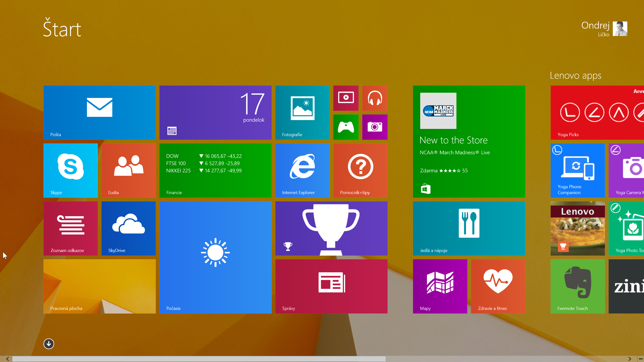
Task: Open the Jedlá a nápoje food tile
Action: (x=469, y=228)
